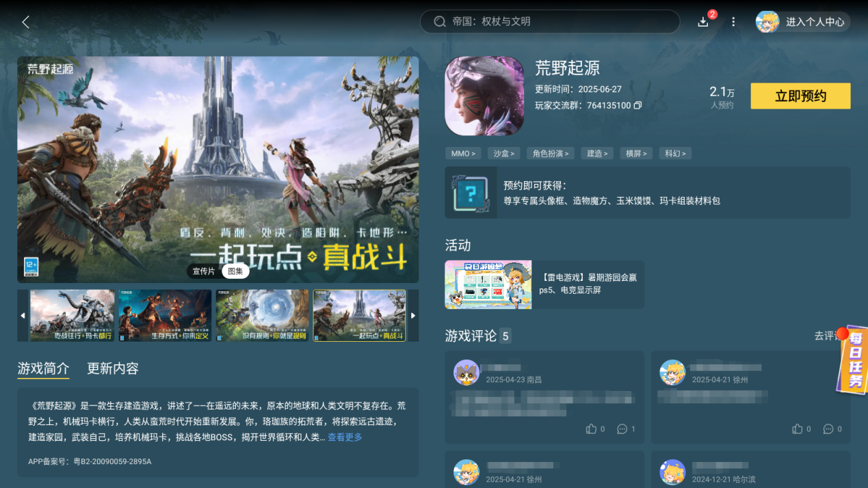Click the 去评论 link
Viewport: 868px width, 488px height.
click(826, 336)
